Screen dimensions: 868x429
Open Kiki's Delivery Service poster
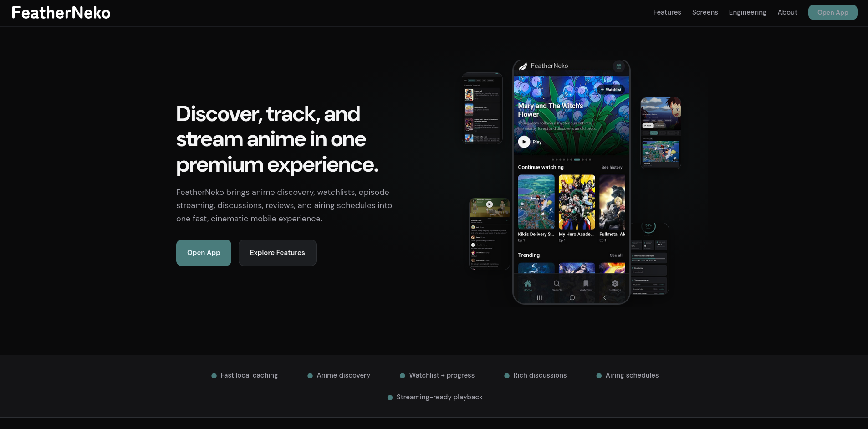(x=536, y=202)
